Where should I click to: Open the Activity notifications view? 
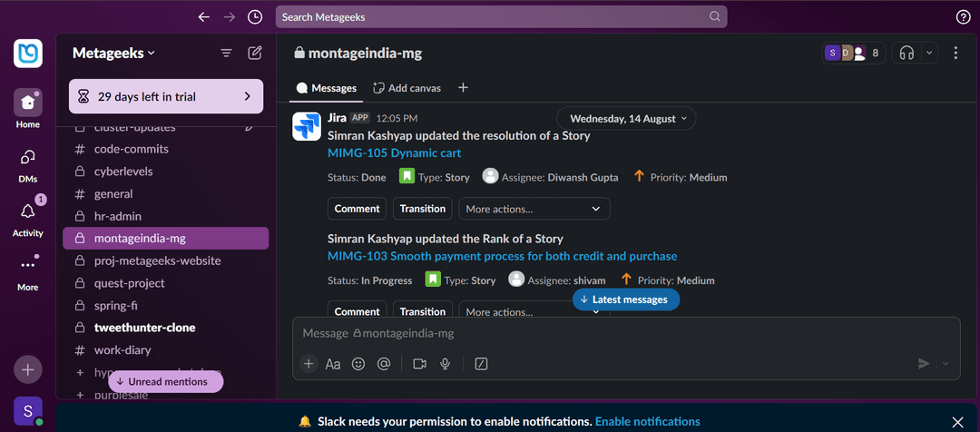point(27,219)
